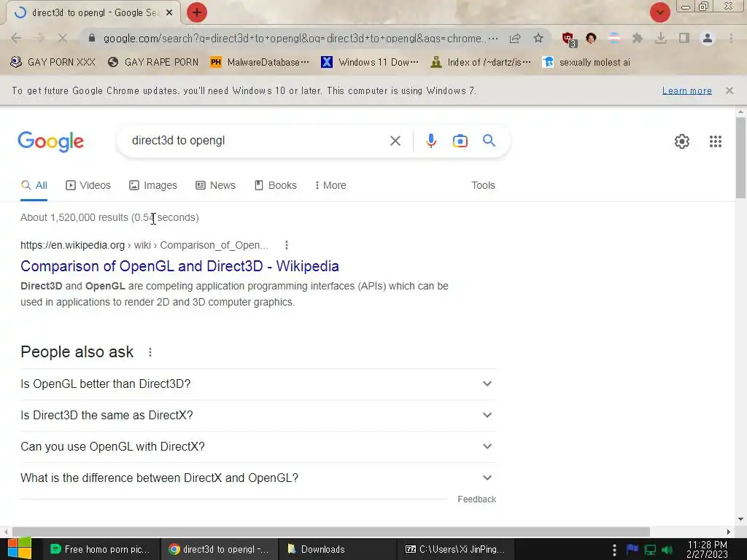Open a new browser tab with plus button
This screenshot has height=560, width=747.
coord(197,12)
